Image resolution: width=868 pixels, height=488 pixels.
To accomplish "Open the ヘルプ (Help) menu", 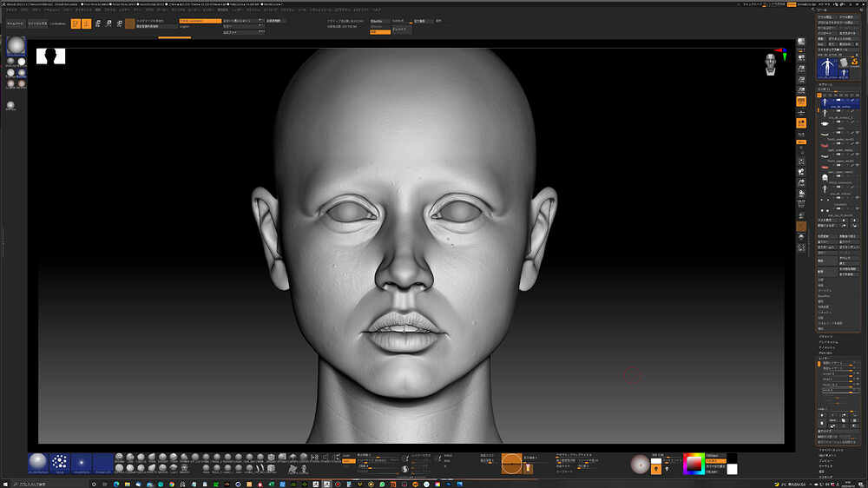I will click(377, 10).
